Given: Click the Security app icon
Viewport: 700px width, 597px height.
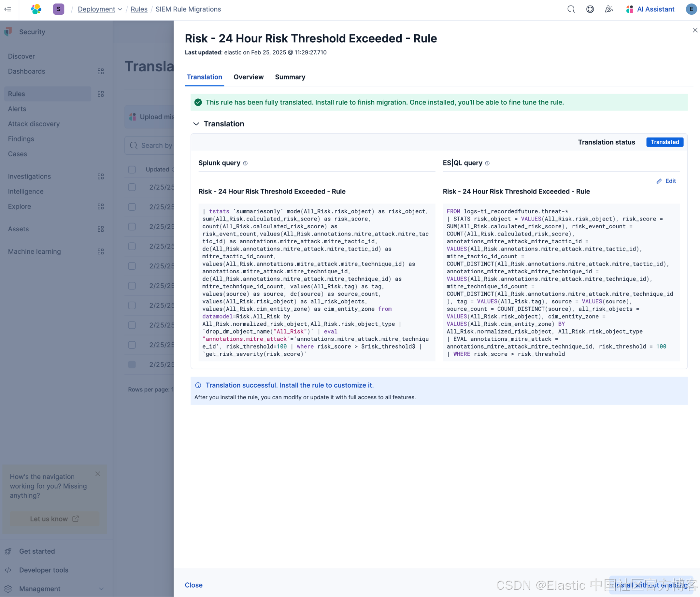Looking at the screenshot, I should [8, 32].
